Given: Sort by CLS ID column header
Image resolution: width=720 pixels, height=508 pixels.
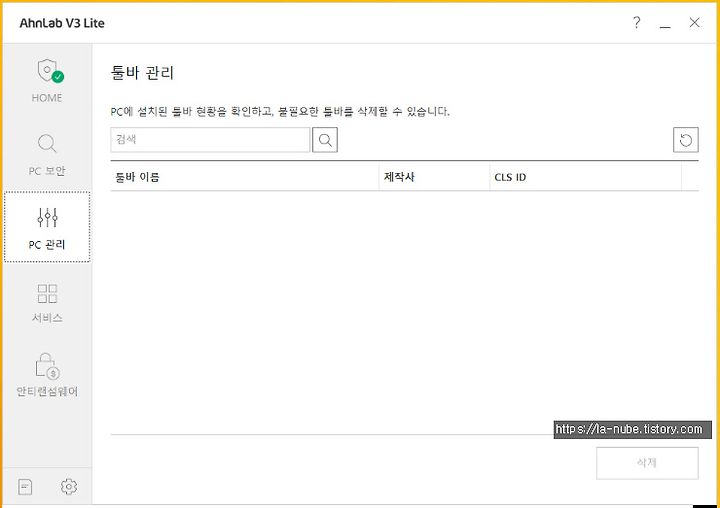Looking at the screenshot, I should click(585, 177).
